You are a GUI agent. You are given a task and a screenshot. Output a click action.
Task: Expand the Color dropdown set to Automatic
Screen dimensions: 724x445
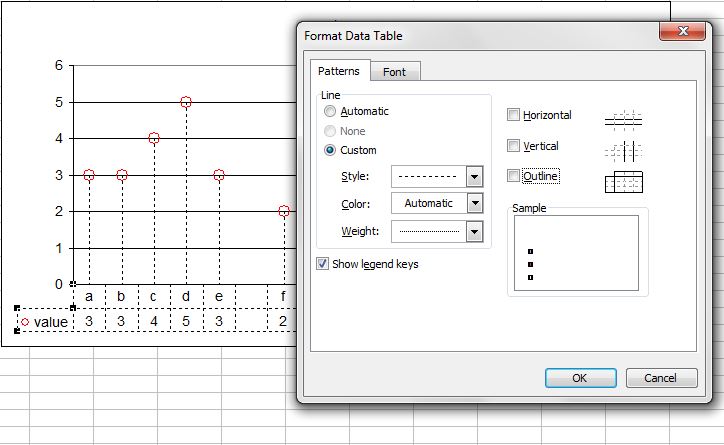(x=475, y=203)
